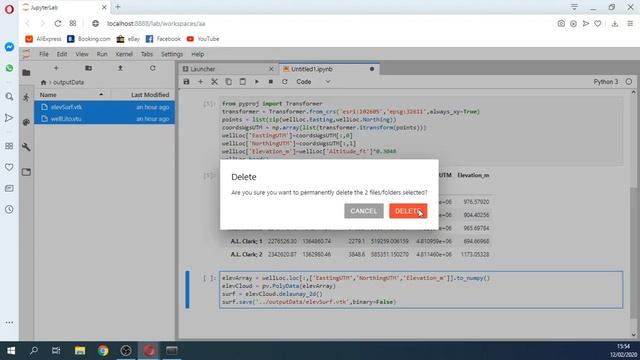This screenshot has height=360, width=640.
Task: Open the cell type Code dropdown
Action: pyautogui.click(x=313, y=82)
